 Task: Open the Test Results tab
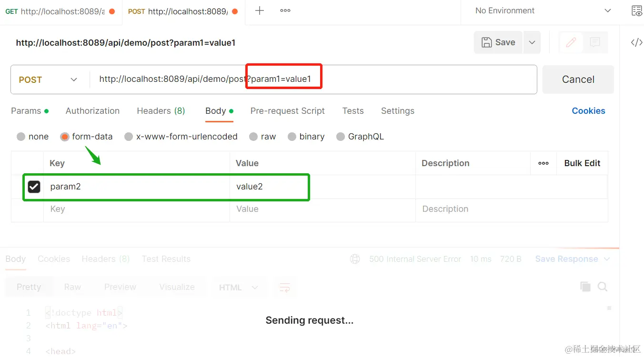[x=166, y=259]
